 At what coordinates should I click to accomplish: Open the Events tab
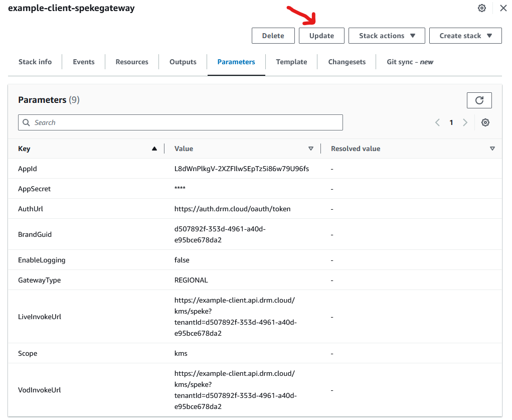click(x=83, y=62)
